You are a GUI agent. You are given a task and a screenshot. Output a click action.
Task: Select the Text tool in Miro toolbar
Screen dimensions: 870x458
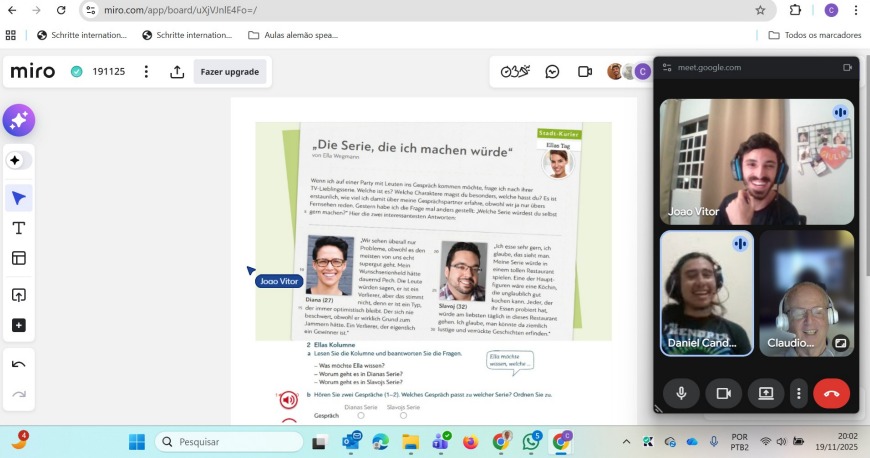(x=19, y=228)
